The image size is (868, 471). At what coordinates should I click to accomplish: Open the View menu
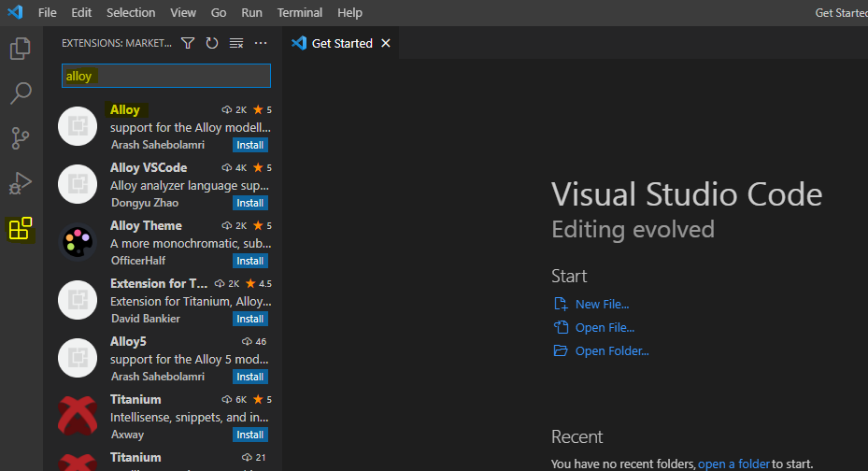click(183, 12)
